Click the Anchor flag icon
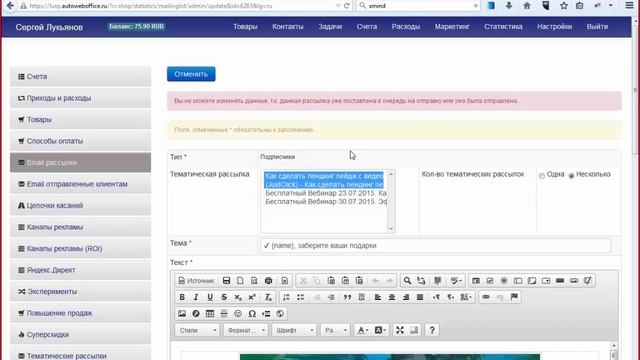 point(514,297)
